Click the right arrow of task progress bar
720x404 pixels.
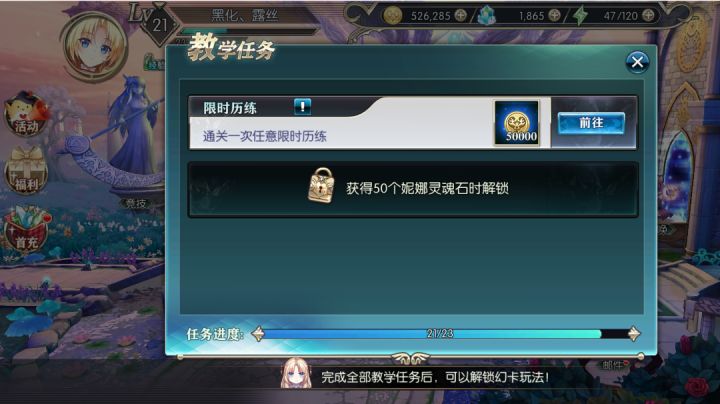coord(634,334)
